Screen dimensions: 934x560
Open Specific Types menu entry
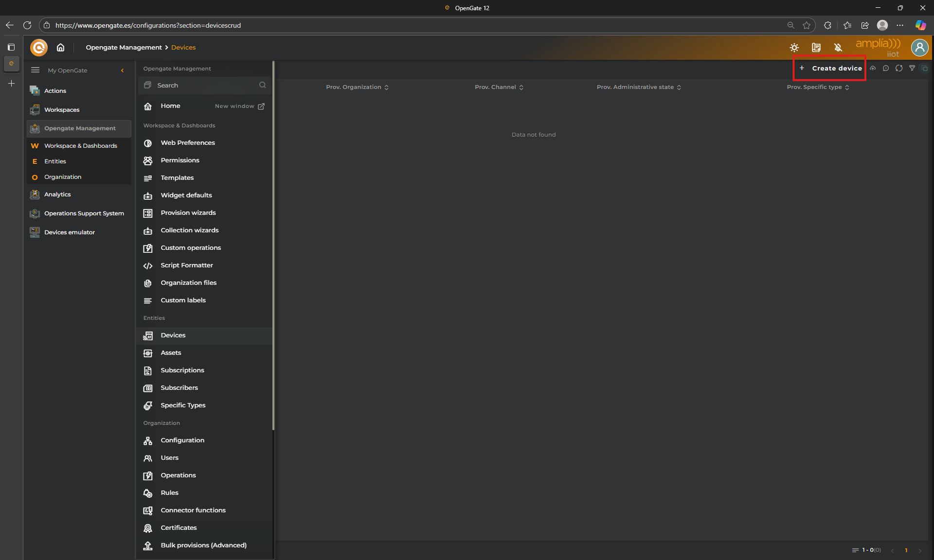tap(183, 405)
